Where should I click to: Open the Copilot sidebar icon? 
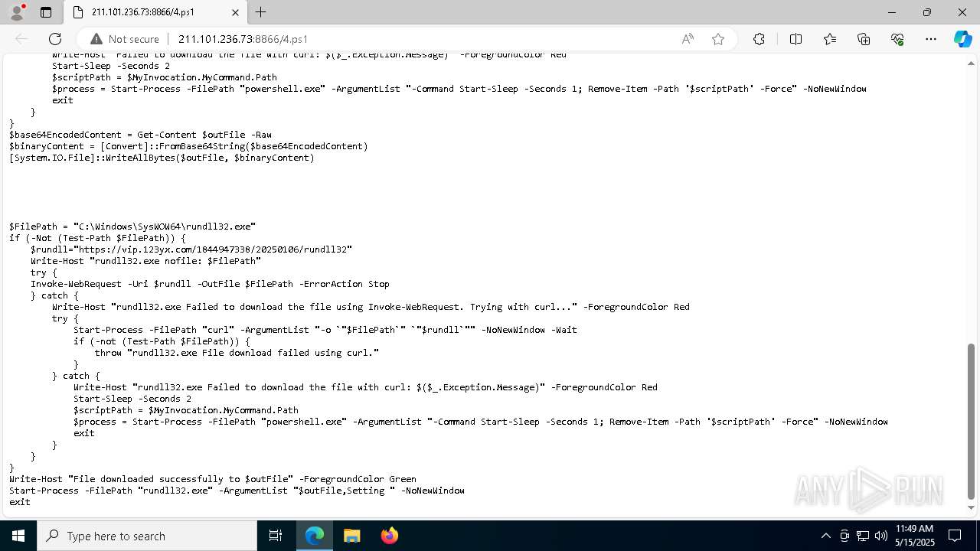[x=962, y=39]
